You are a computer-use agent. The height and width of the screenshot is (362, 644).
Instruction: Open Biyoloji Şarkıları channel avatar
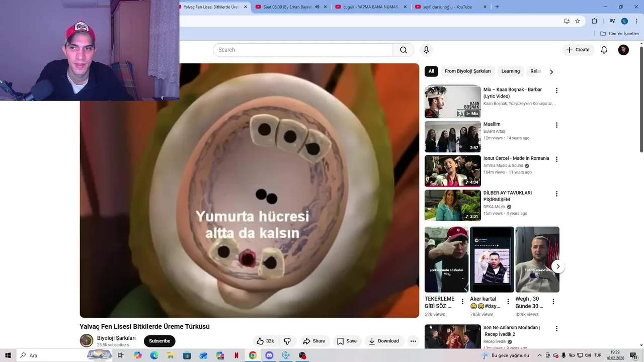87,340
